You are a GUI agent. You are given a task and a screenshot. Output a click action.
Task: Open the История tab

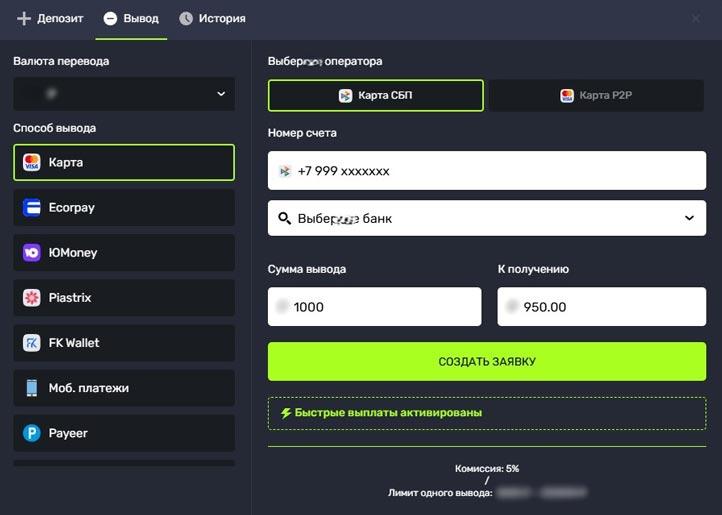pyautogui.click(x=221, y=19)
